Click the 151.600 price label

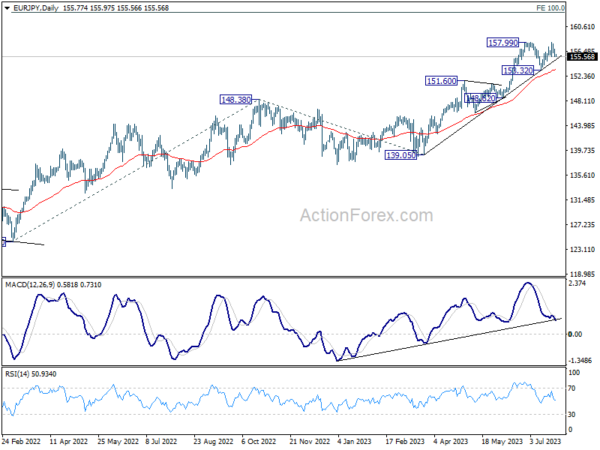pos(441,81)
